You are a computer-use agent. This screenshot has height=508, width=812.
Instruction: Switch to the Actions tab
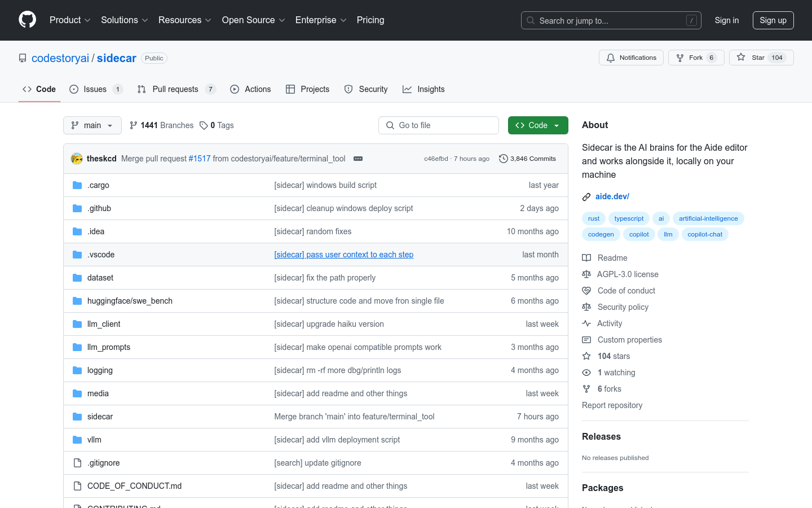[x=250, y=89]
